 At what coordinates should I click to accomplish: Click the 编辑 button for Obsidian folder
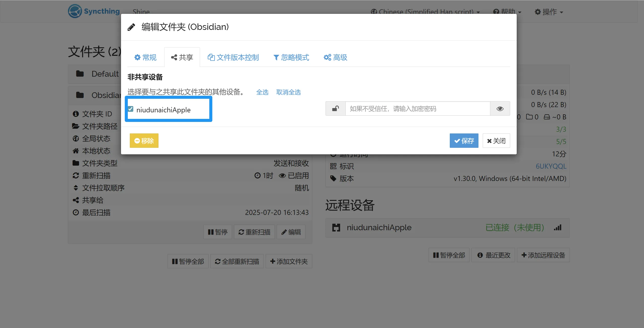tap(291, 232)
